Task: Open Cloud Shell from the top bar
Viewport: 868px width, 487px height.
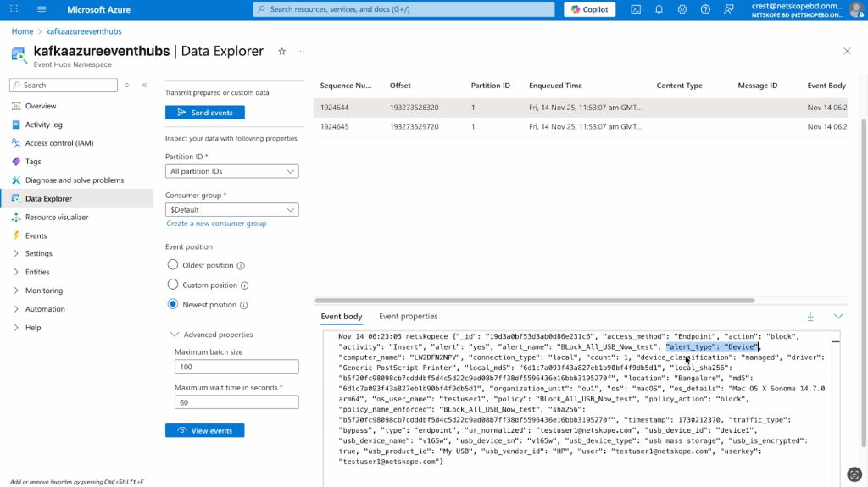Action: [x=636, y=9]
